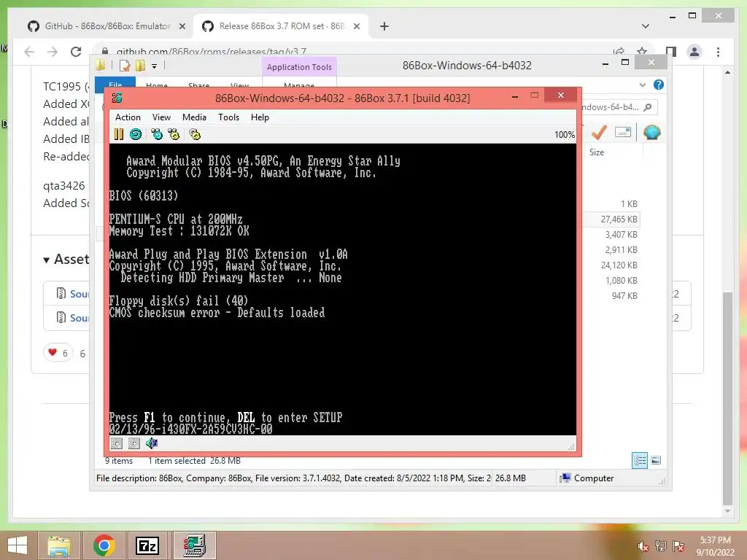The width and height of the screenshot is (747, 560).
Task: Send Ctrl+Alt+Del to the emulated machine
Action: (x=157, y=134)
